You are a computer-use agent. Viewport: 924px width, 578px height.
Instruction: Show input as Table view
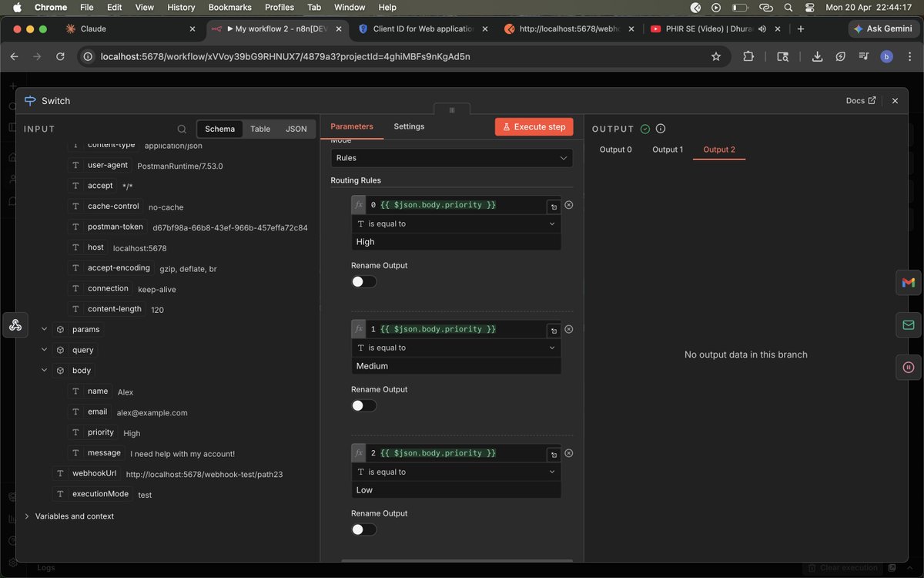click(x=260, y=129)
